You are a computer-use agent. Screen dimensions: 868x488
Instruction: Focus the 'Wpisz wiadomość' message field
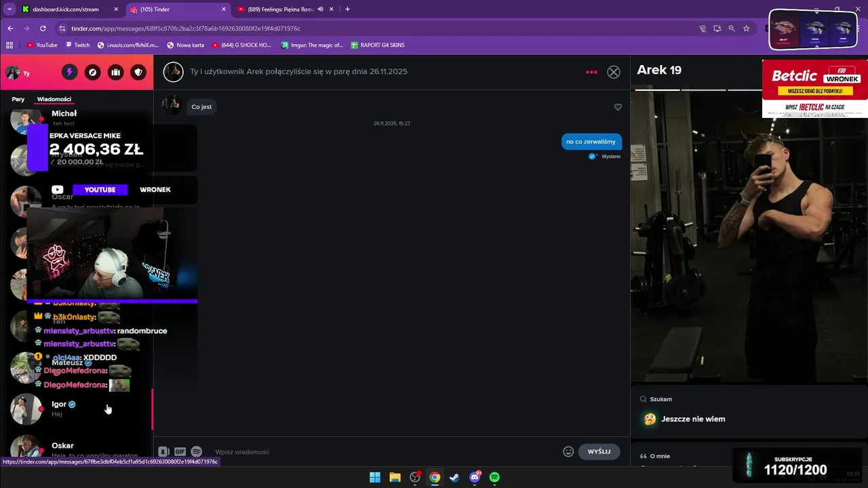(383, 451)
